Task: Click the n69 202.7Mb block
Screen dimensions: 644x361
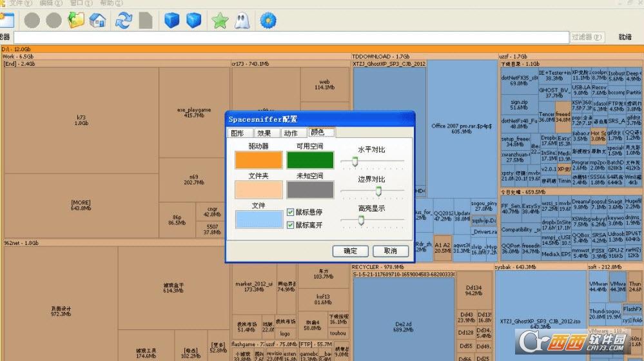Action: (194, 180)
